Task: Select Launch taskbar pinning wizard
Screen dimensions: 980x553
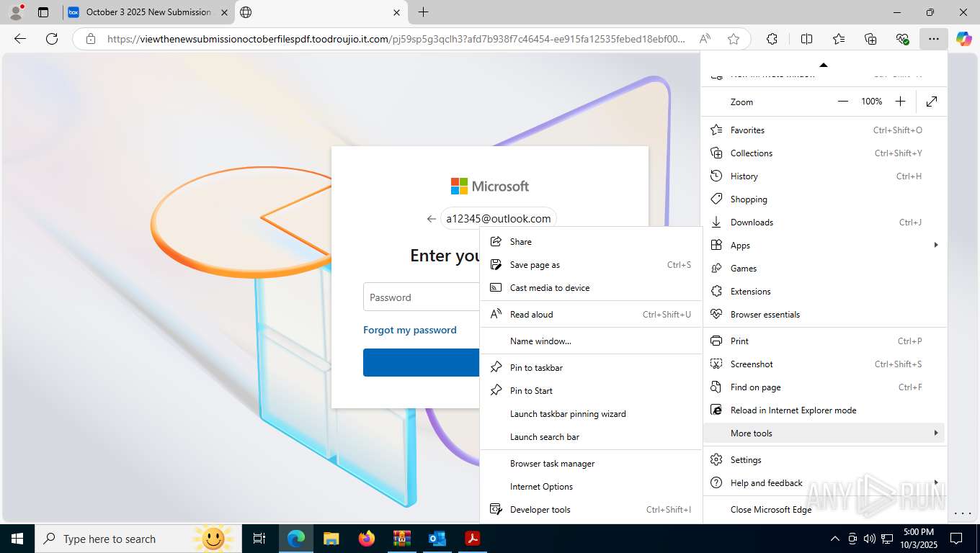Action: [591, 414]
